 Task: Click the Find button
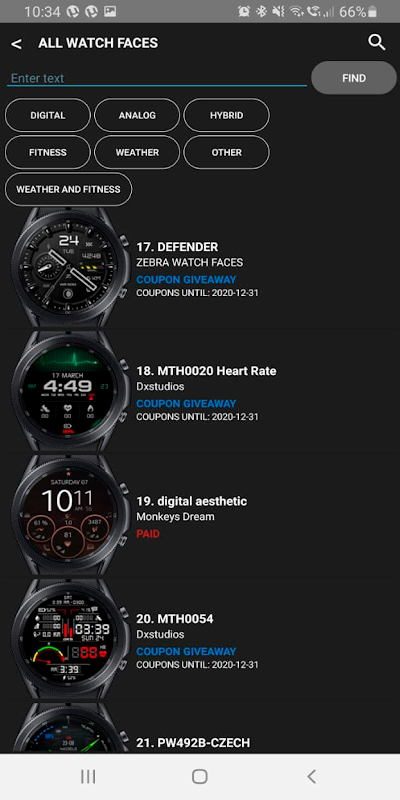coord(354,78)
